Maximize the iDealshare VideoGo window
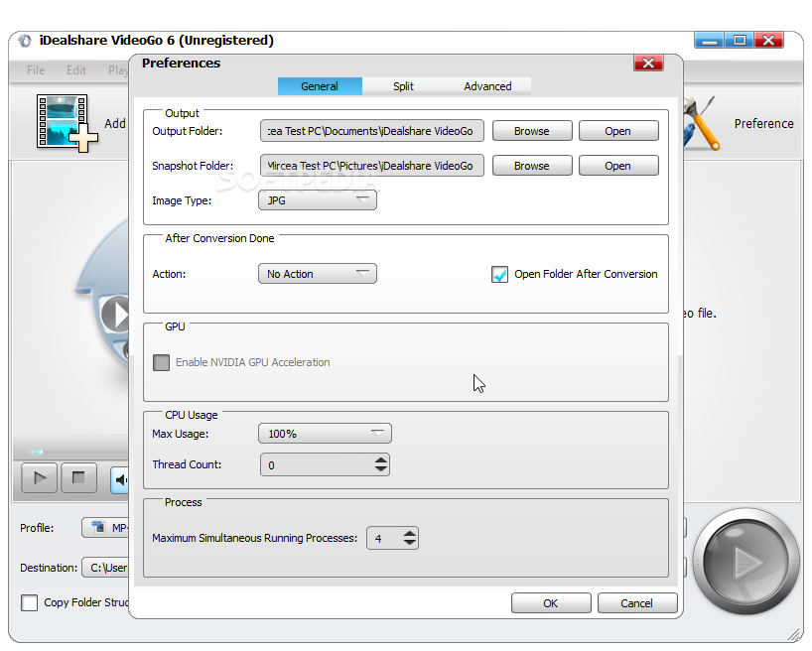This screenshot has width=812, height=651. click(x=740, y=41)
